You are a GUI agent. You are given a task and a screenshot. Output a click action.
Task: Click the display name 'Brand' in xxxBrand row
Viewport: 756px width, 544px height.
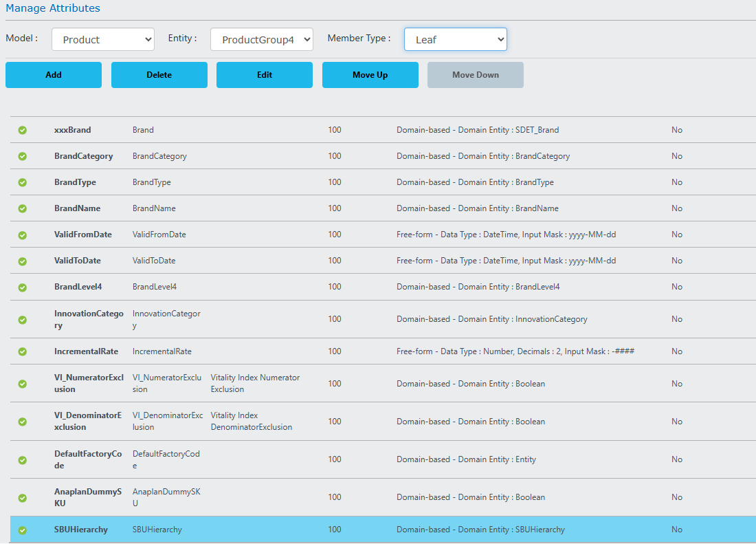tap(143, 130)
